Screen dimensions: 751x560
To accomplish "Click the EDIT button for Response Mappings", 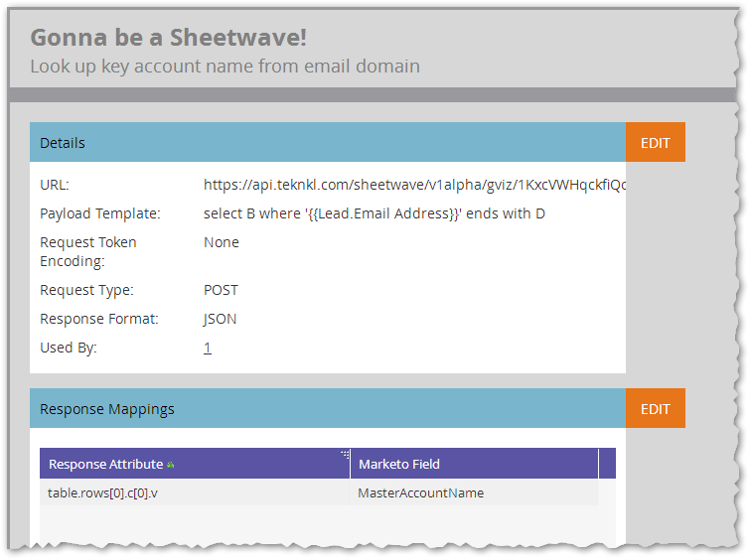I will point(655,408).
